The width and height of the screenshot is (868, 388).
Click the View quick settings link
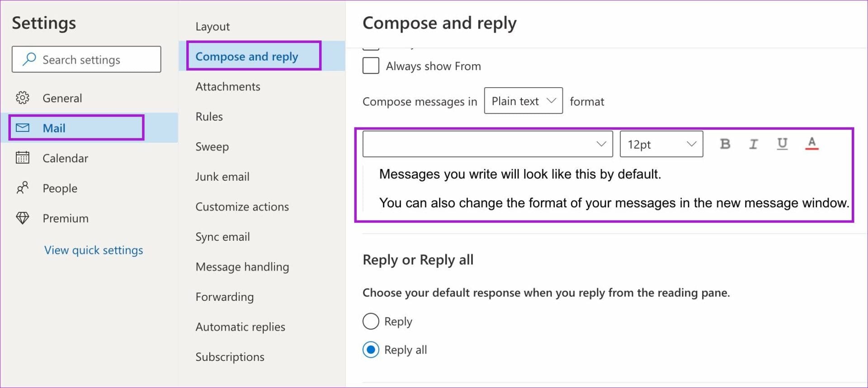tap(94, 250)
